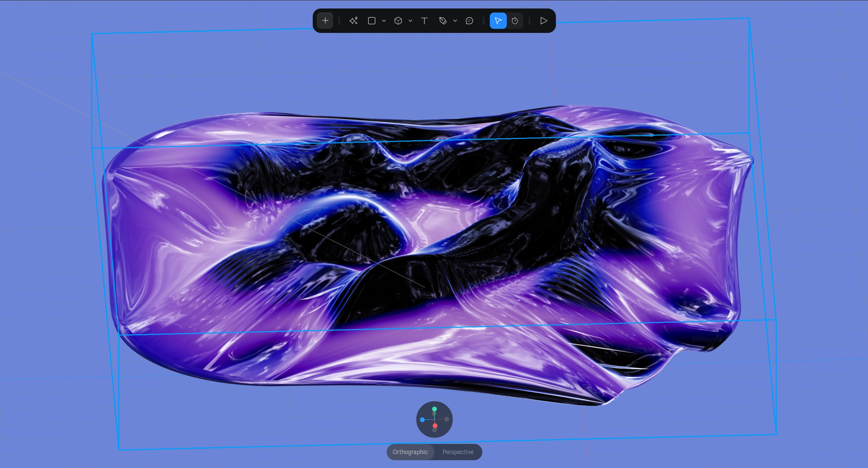Switch to Perspective camera mode
Screen dimensions: 868x468
[458, 452]
